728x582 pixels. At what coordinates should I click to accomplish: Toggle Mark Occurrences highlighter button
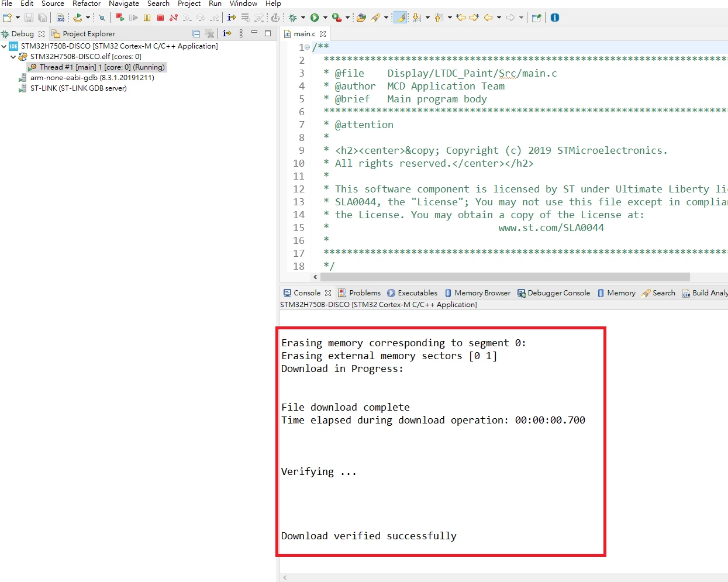click(401, 18)
